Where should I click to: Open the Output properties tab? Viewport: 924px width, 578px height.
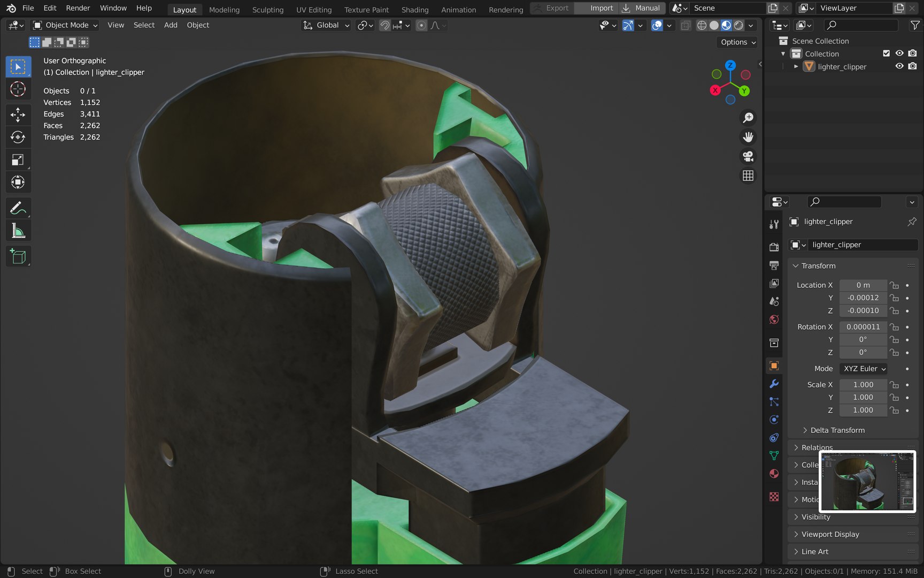click(774, 265)
